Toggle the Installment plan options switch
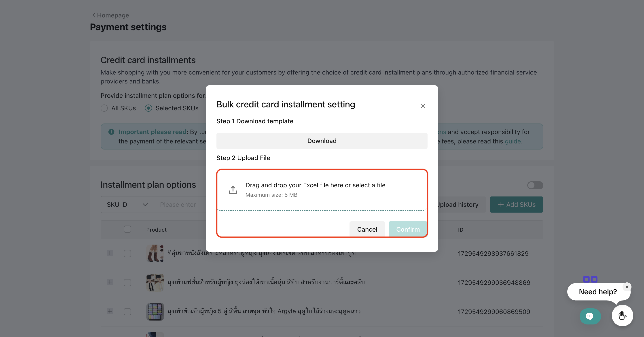This screenshot has height=337, width=644. [x=535, y=185]
